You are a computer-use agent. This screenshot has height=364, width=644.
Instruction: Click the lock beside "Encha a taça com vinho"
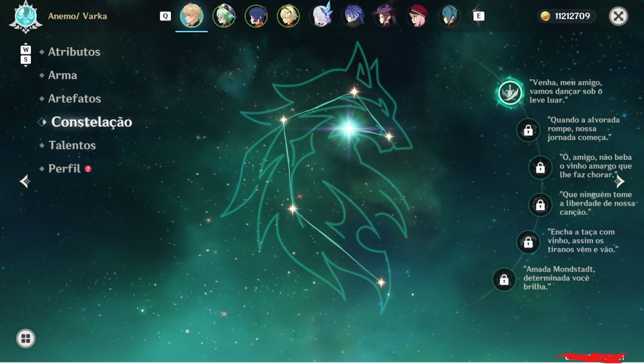tap(528, 242)
